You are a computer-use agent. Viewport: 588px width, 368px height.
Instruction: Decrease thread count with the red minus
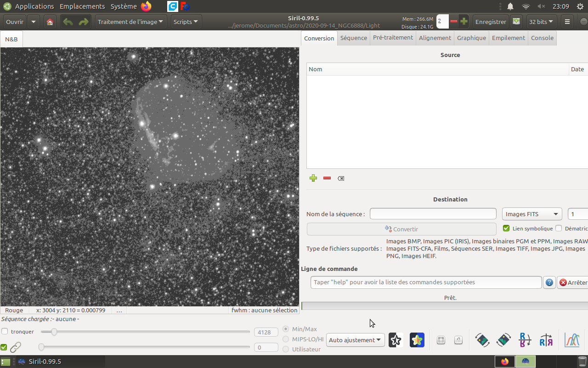(x=454, y=22)
